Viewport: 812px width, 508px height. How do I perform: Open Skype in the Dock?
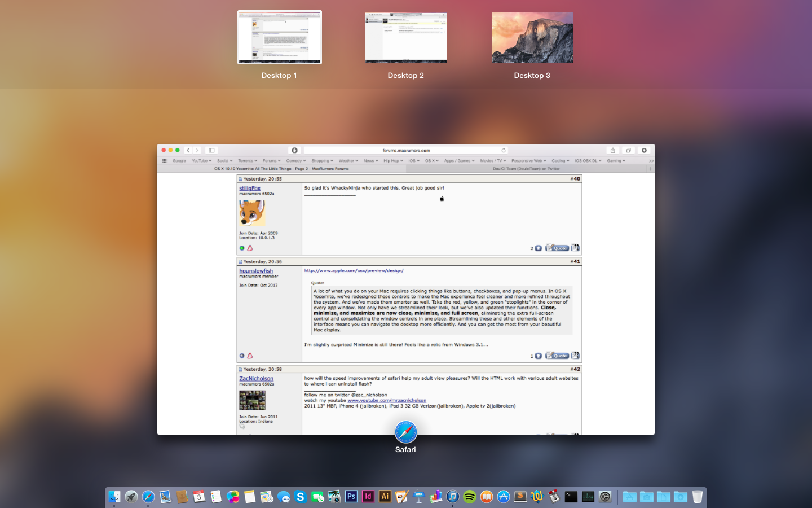(301, 497)
